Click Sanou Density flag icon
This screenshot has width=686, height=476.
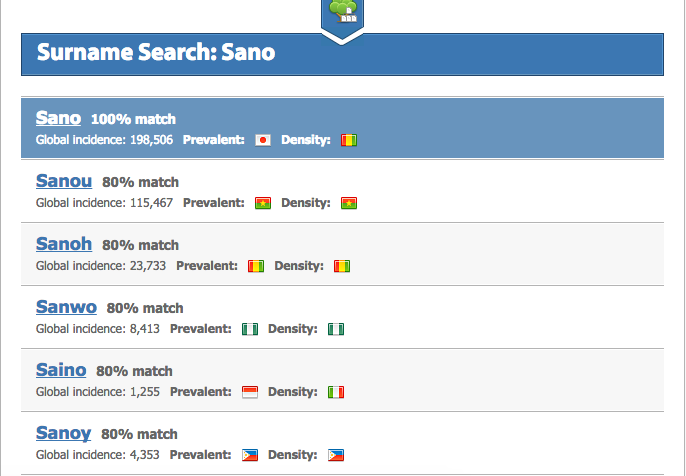[x=349, y=203]
